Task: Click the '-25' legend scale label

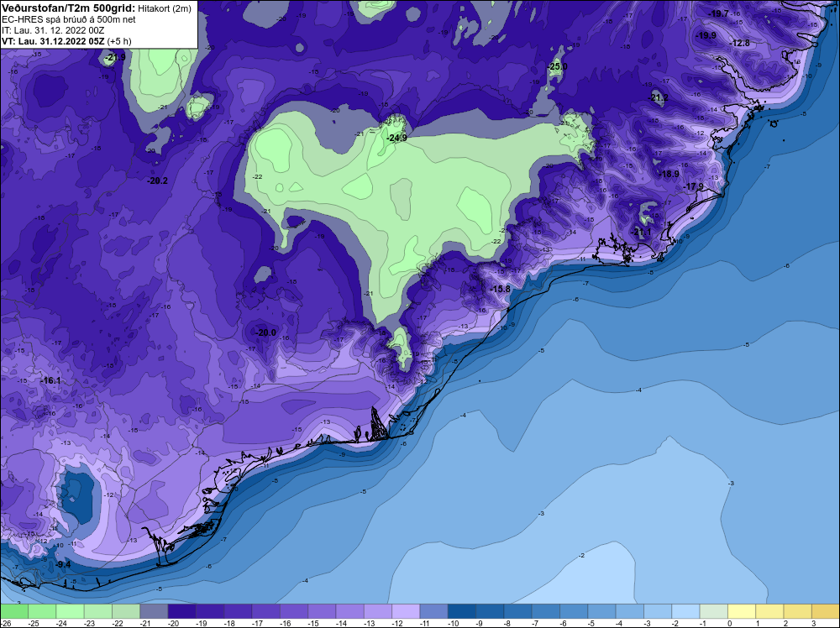Action: pyautogui.click(x=34, y=624)
